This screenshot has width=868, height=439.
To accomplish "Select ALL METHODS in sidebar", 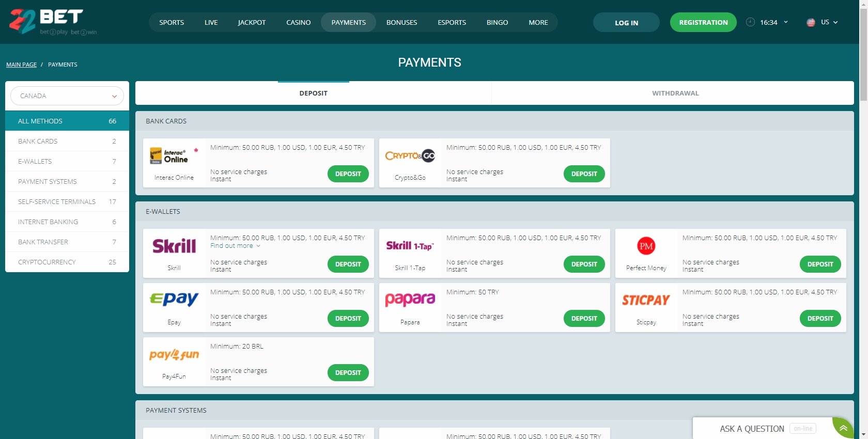I will click(x=67, y=121).
